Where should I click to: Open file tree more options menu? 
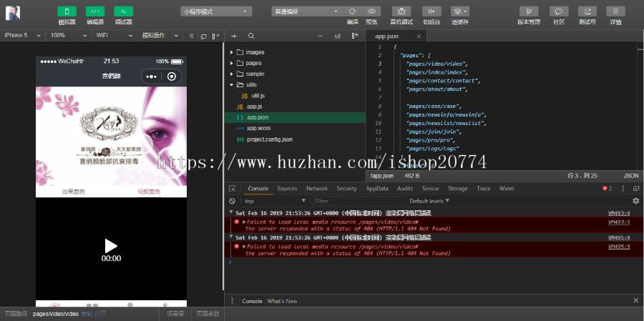pos(320,36)
